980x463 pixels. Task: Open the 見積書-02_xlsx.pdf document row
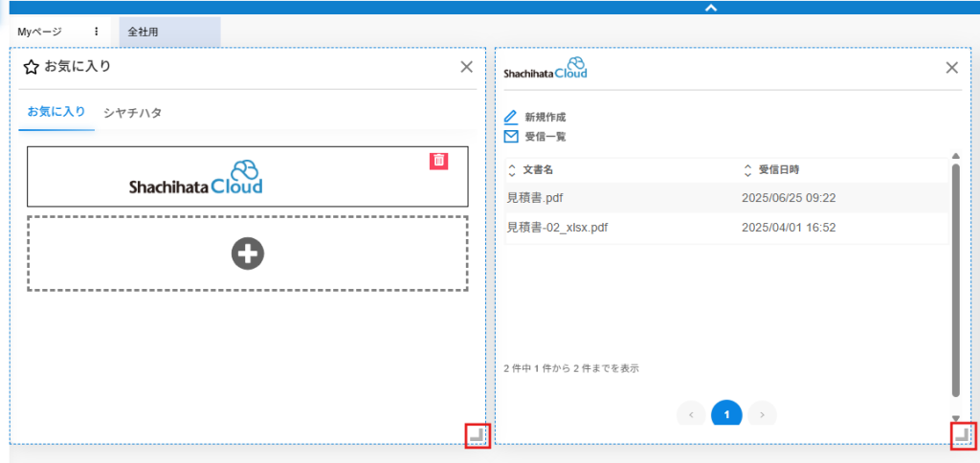coord(726,228)
